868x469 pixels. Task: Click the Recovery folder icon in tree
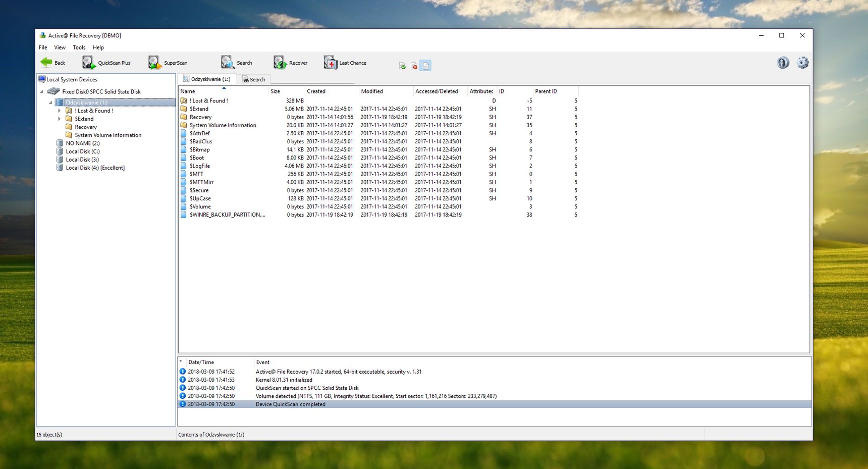(x=69, y=127)
